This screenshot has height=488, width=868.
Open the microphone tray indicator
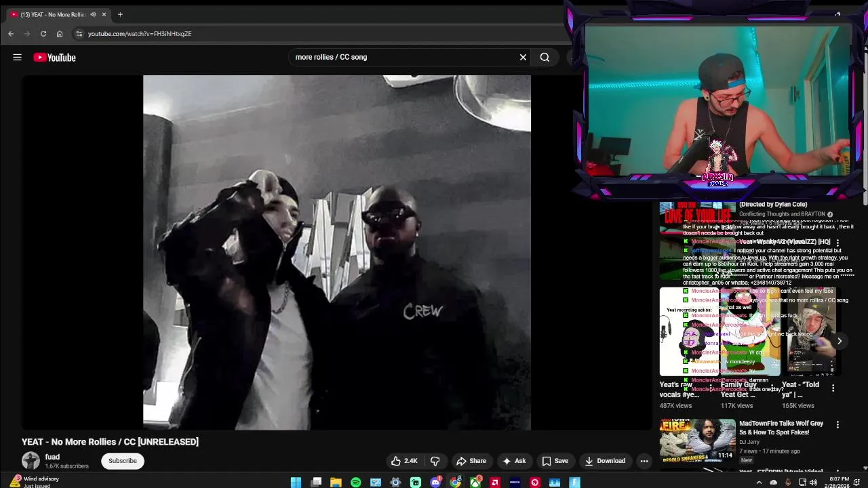[x=788, y=482]
